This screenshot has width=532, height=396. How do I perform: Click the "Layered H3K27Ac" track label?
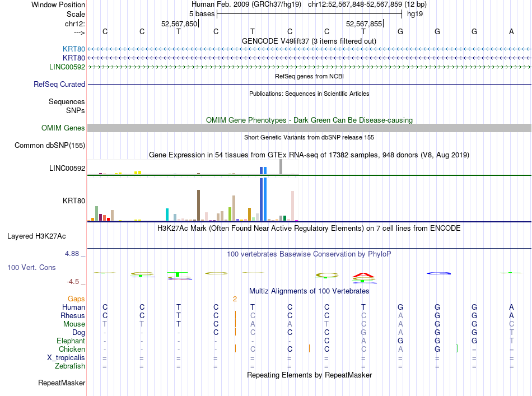[x=36, y=236]
